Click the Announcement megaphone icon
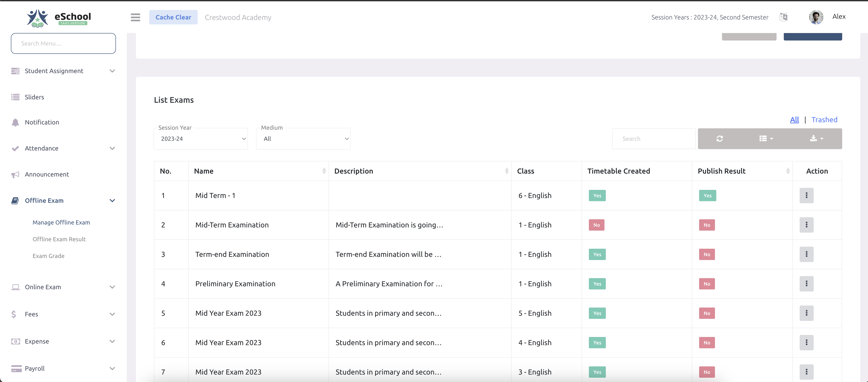The width and height of the screenshot is (868, 382). coord(15,174)
